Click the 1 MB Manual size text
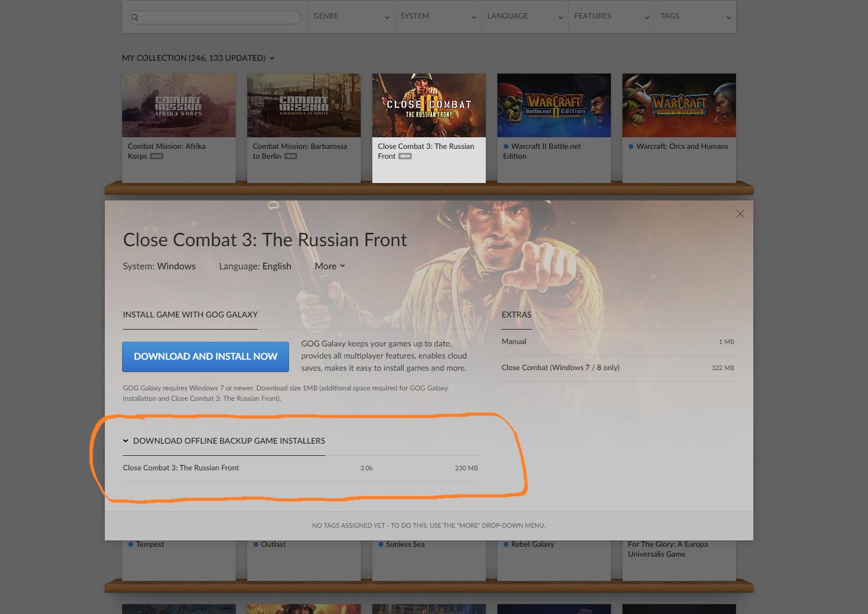This screenshot has width=868, height=614. coord(726,342)
